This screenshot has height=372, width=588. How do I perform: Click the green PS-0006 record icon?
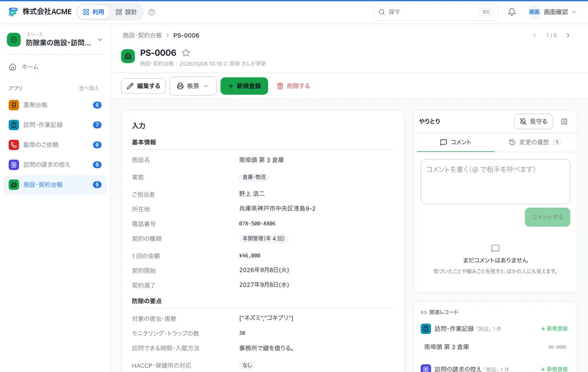[x=128, y=56]
